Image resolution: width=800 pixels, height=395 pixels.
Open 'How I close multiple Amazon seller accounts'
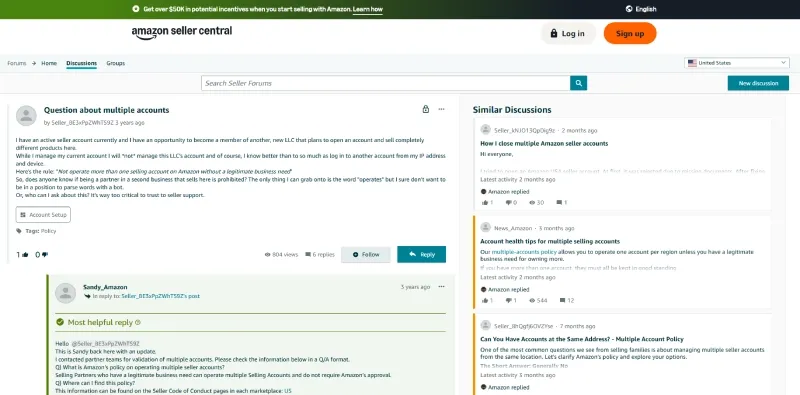pos(544,143)
